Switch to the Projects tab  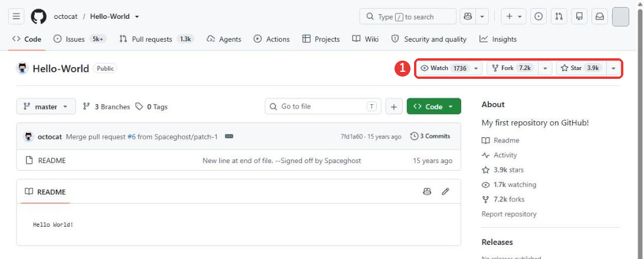click(x=321, y=39)
